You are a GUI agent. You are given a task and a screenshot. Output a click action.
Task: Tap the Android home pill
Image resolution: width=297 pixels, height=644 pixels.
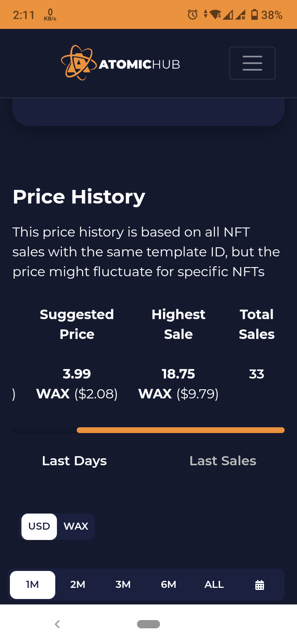148,624
